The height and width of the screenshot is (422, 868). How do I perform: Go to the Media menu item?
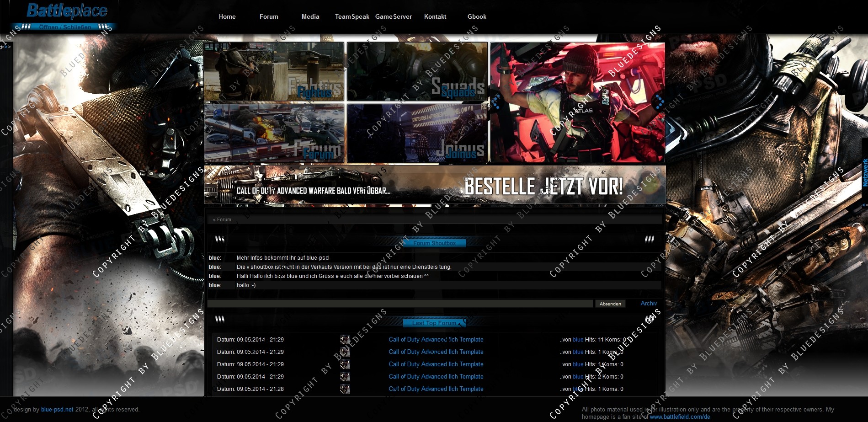click(310, 16)
